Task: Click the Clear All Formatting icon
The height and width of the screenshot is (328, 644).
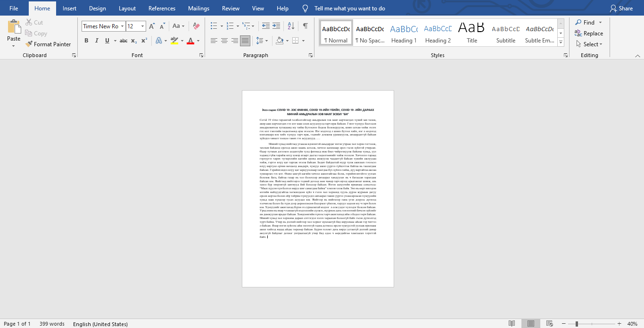Action: [197, 26]
